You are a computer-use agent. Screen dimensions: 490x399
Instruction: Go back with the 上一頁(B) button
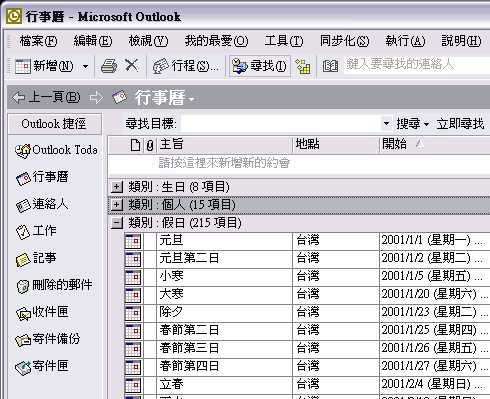46,97
